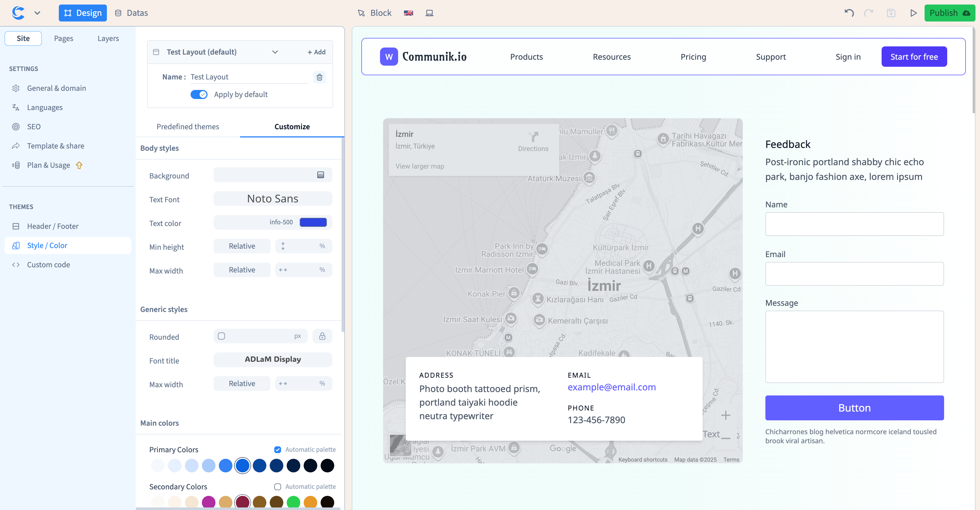
Task: Switch to Predefined themes tab
Action: click(187, 127)
